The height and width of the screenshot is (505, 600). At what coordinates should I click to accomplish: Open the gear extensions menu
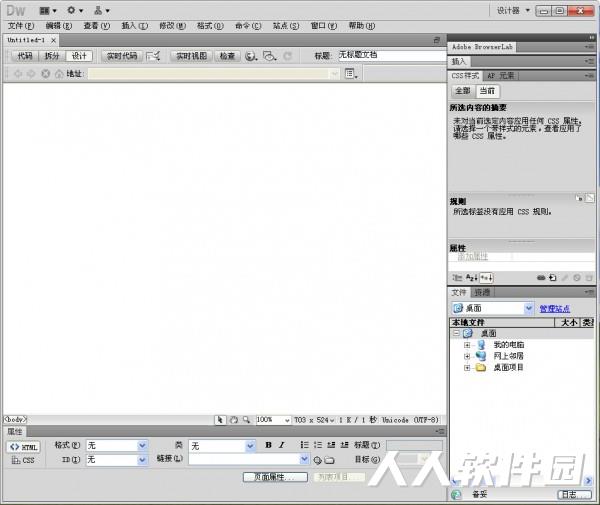75,10
